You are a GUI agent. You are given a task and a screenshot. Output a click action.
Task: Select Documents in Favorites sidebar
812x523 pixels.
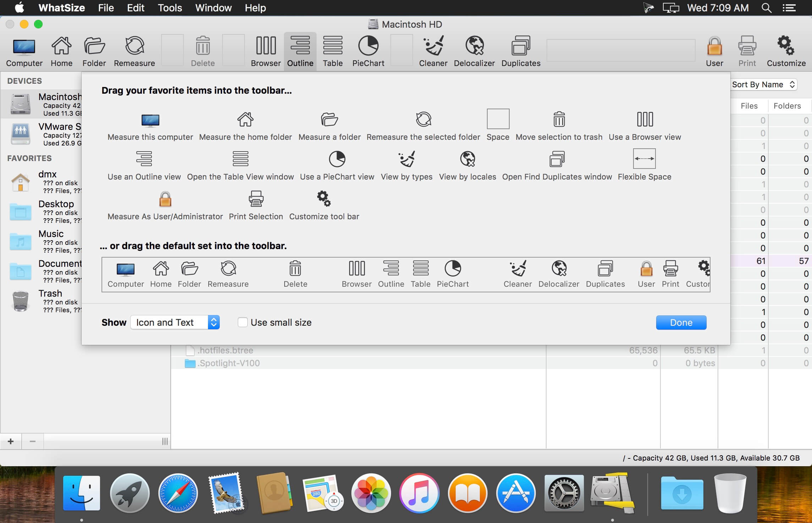click(41, 271)
